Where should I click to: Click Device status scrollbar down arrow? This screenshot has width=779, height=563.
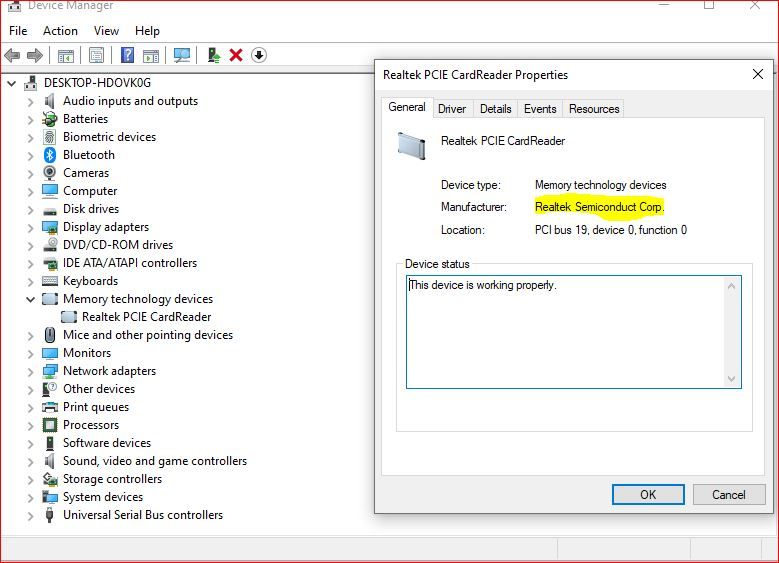tap(731, 379)
